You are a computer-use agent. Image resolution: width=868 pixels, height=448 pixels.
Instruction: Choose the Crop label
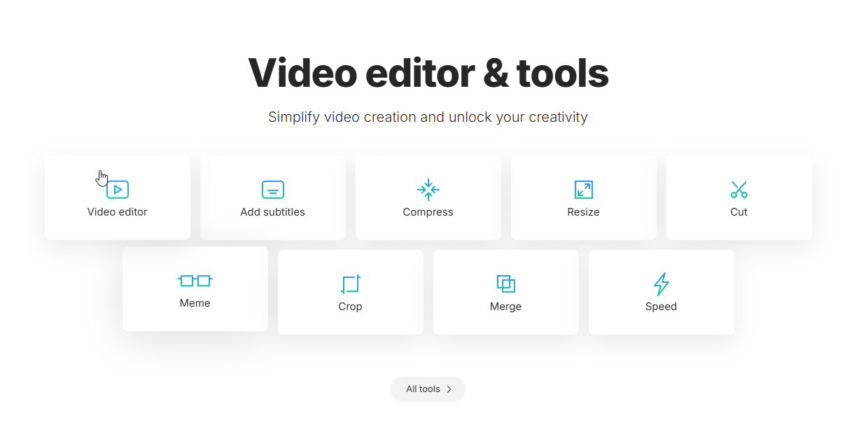[x=351, y=307]
